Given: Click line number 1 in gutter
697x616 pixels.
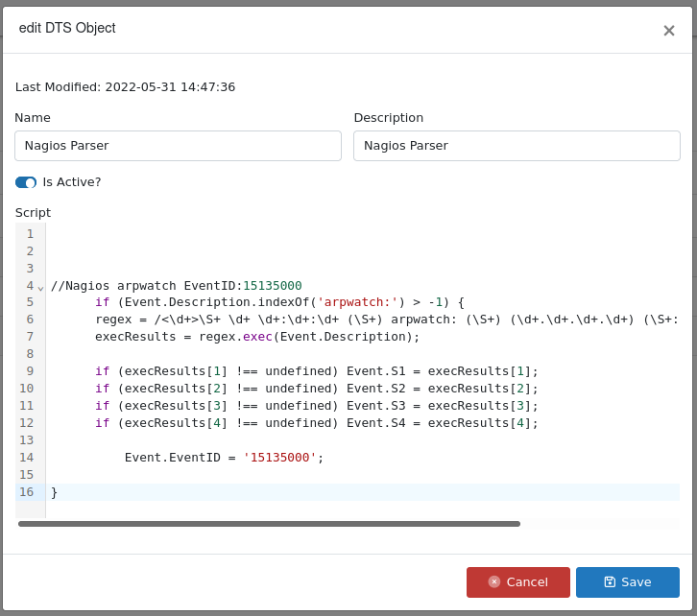Looking at the screenshot, I should point(30,233).
